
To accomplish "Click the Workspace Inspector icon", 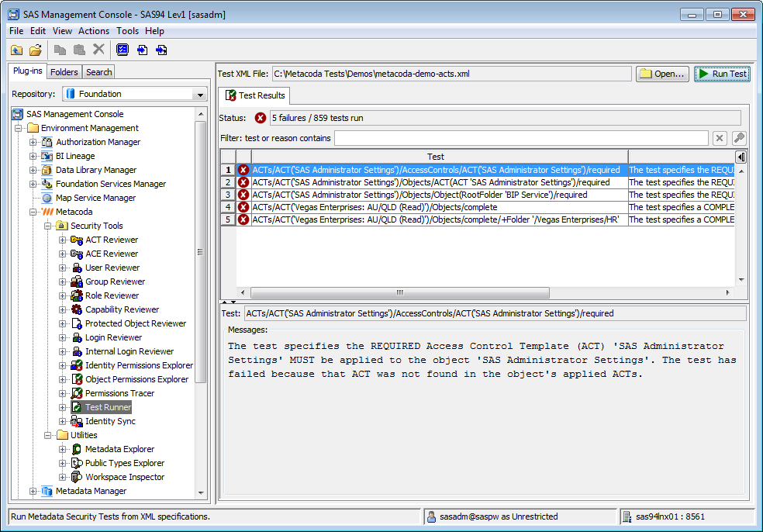I will (77, 478).
